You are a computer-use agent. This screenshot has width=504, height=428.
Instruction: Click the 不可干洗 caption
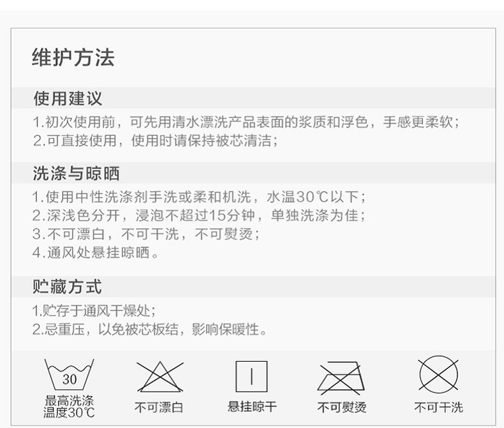tap(438, 407)
